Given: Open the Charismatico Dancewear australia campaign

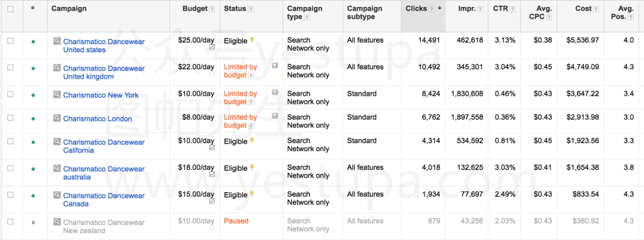Looking at the screenshot, I should click(x=104, y=173).
